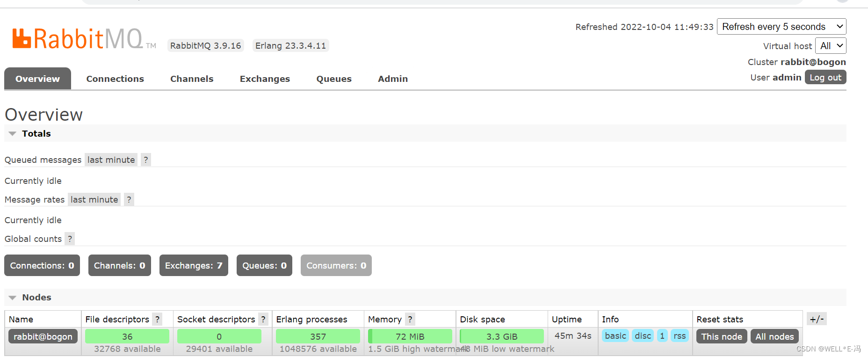Viewport: 868px width, 357px height.
Task: Click the Disk space column header
Action: point(482,320)
